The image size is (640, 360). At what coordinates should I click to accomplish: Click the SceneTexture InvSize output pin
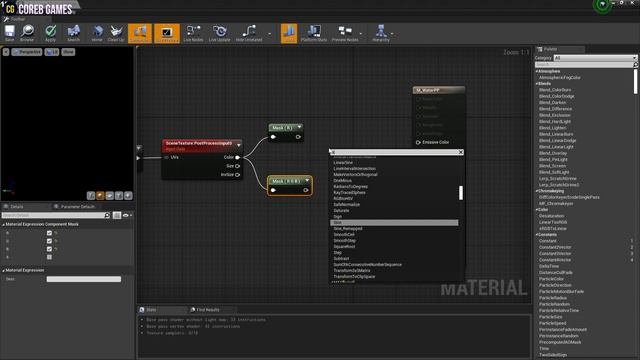[x=238, y=175]
